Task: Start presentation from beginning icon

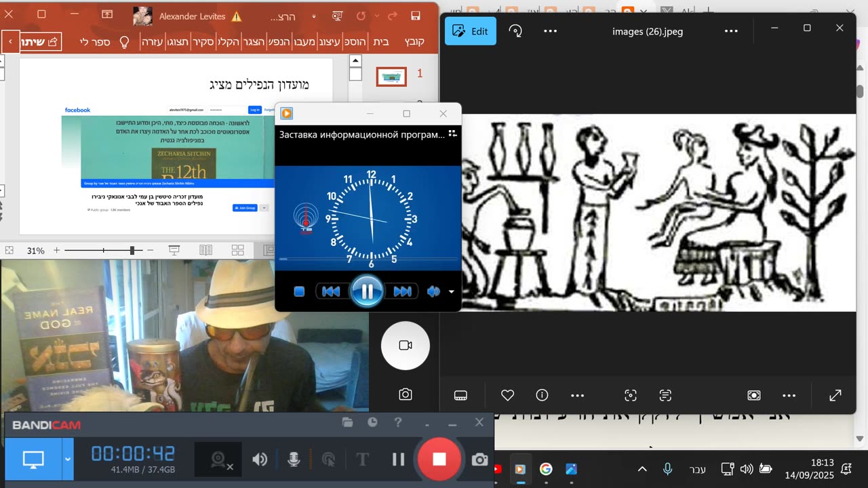Action: [337, 16]
